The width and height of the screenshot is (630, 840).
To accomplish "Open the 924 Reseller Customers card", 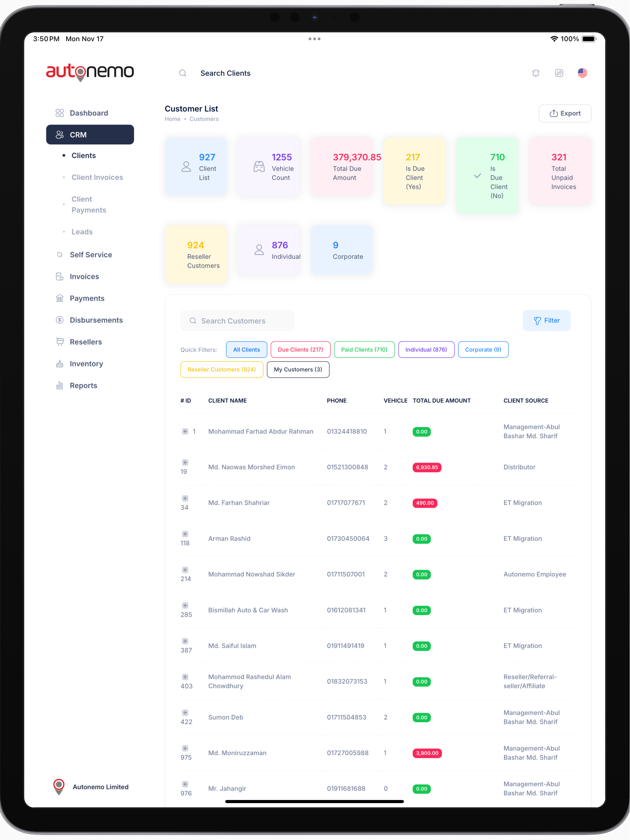I will coord(196,255).
